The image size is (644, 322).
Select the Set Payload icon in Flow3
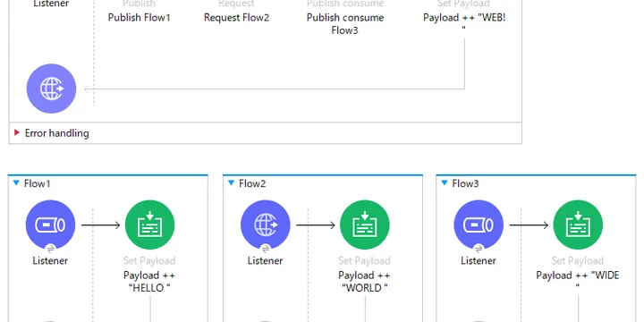(x=578, y=225)
